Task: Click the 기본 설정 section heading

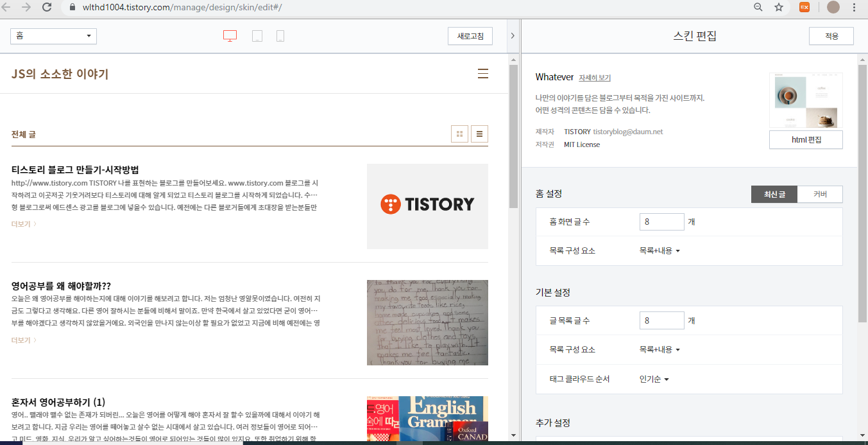Action: 552,292
